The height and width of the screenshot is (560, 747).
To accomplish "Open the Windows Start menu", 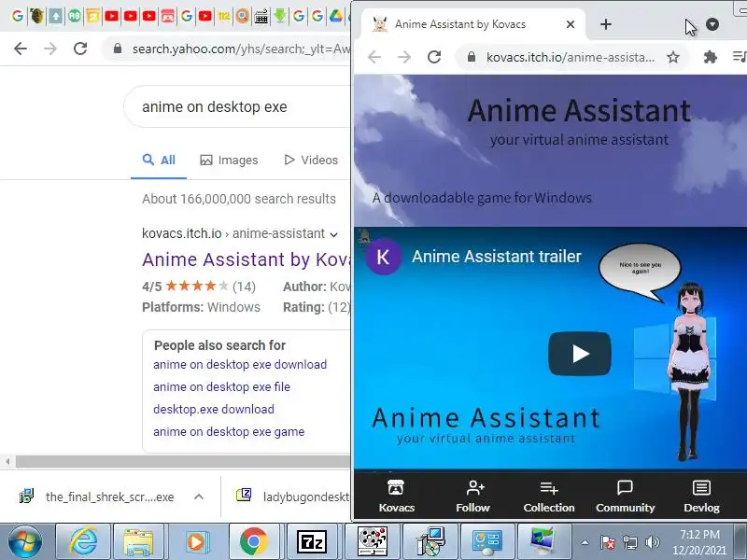I will pyautogui.click(x=25, y=541).
